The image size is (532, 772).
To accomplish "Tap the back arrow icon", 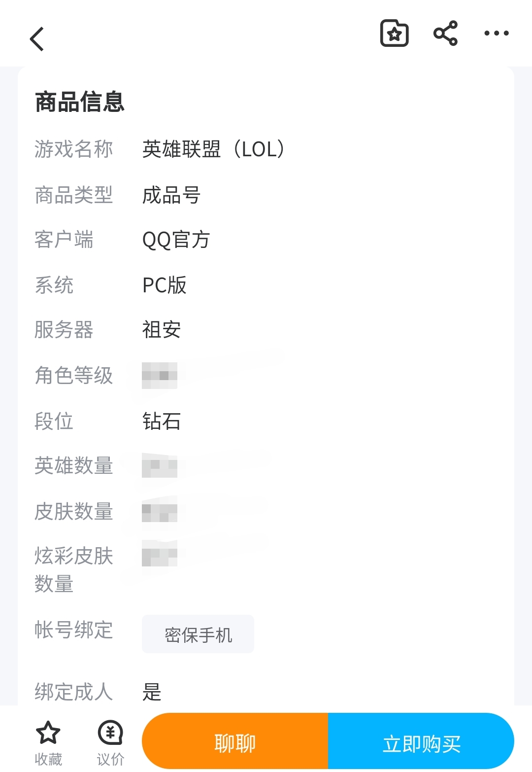I will pos(37,39).
